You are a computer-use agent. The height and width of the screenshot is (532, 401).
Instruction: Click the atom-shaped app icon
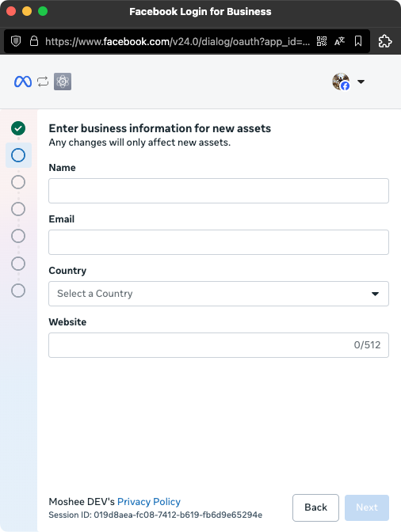tap(63, 82)
